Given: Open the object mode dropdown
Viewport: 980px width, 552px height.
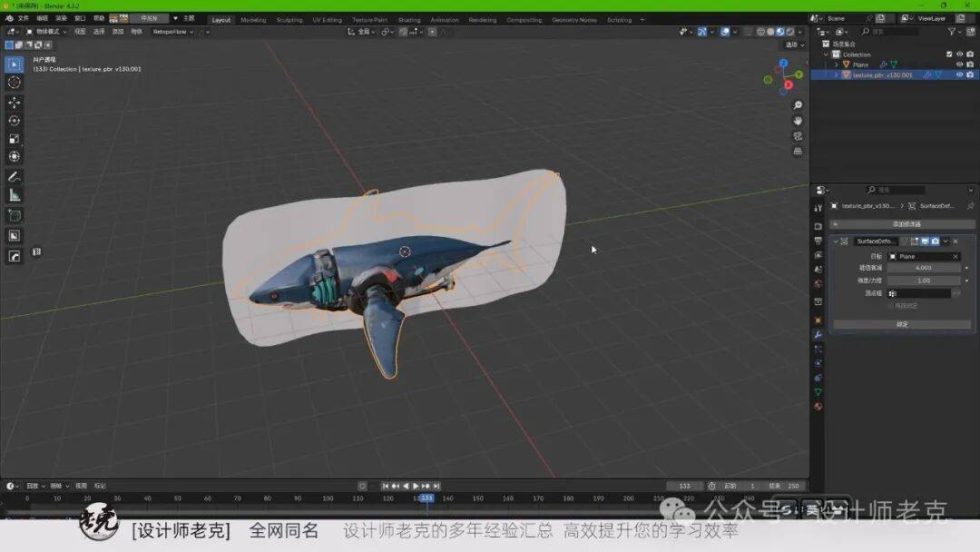Looking at the screenshot, I should (46, 31).
